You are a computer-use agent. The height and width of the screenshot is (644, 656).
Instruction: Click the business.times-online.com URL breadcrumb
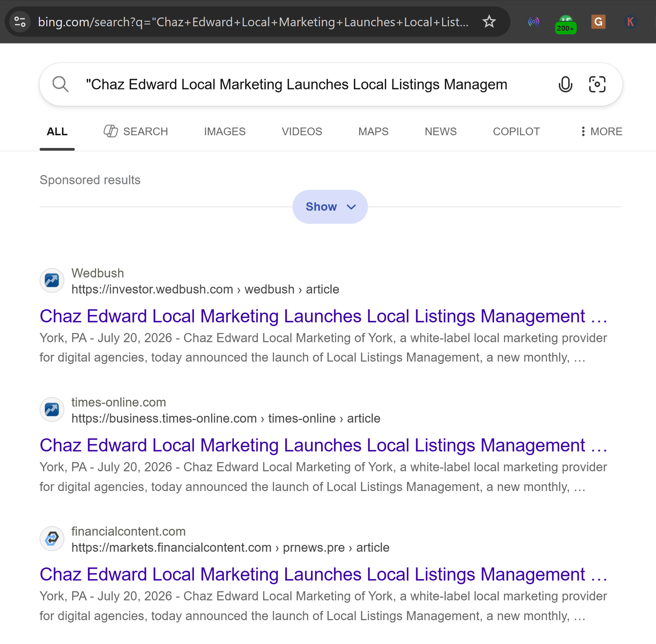pyautogui.click(x=226, y=419)
